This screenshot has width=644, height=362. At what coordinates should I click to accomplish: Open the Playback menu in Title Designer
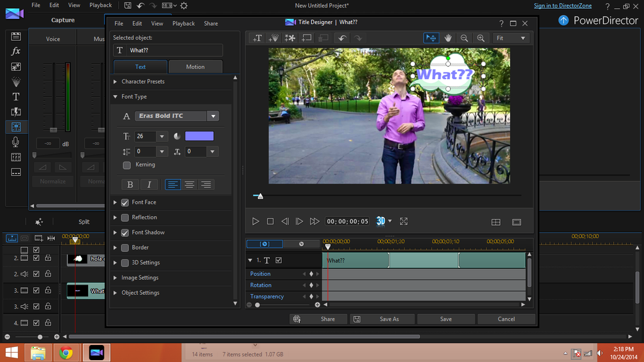coord(183,23)
